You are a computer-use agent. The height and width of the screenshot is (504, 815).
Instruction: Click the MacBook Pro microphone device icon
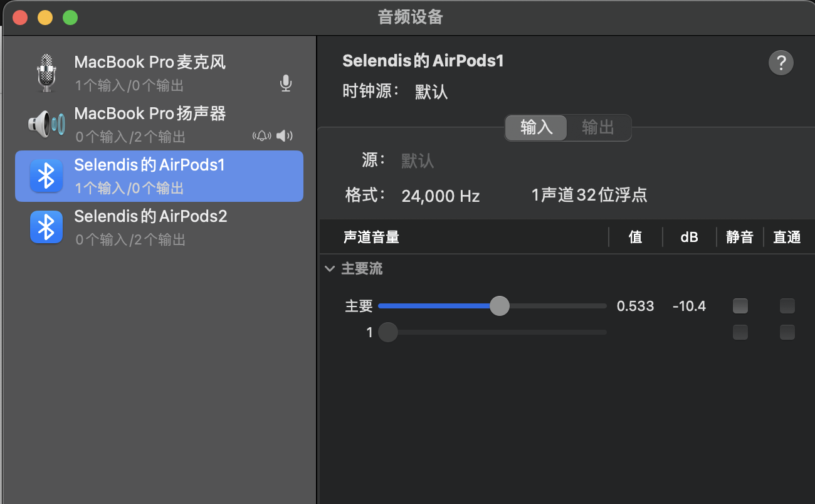click(x=46, y=72)
